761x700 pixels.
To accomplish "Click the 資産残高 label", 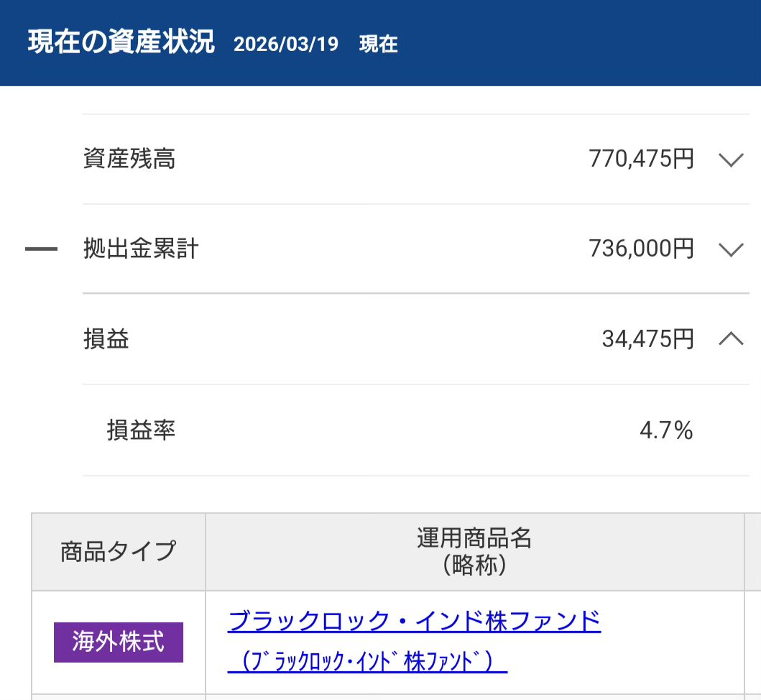I will 129,159.
